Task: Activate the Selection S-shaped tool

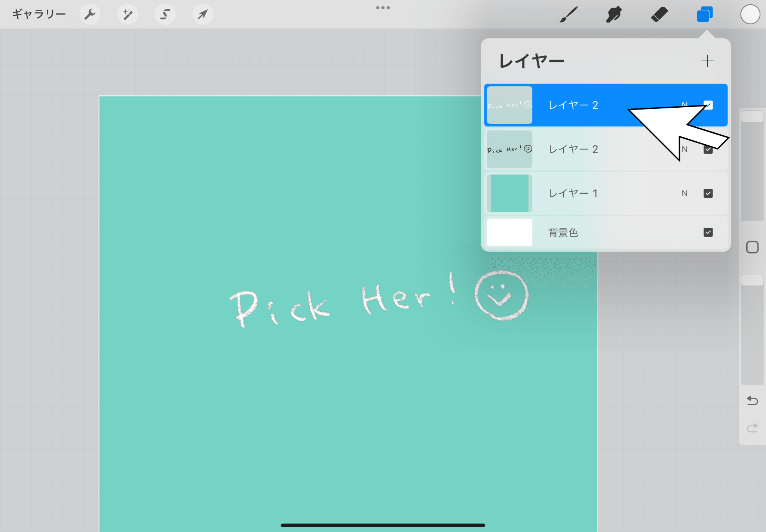Action: tap(165, 15)
